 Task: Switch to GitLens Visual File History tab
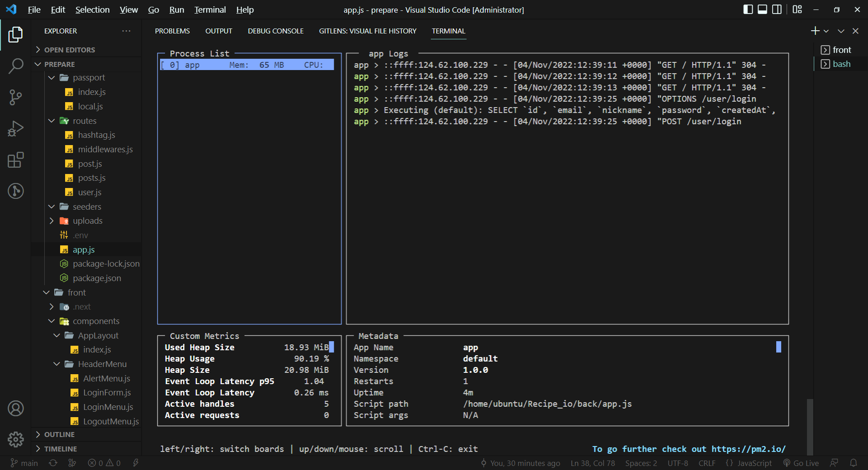coord(368,31)
